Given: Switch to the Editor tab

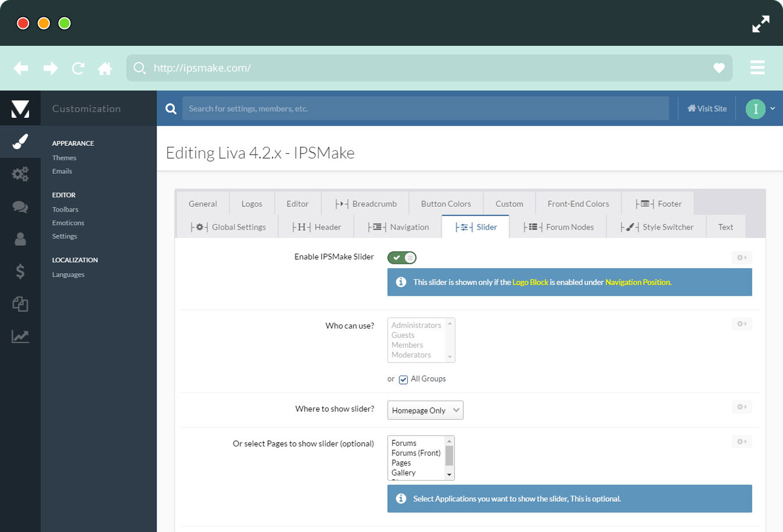Looking at the screenshot, I should click(298, 204).
